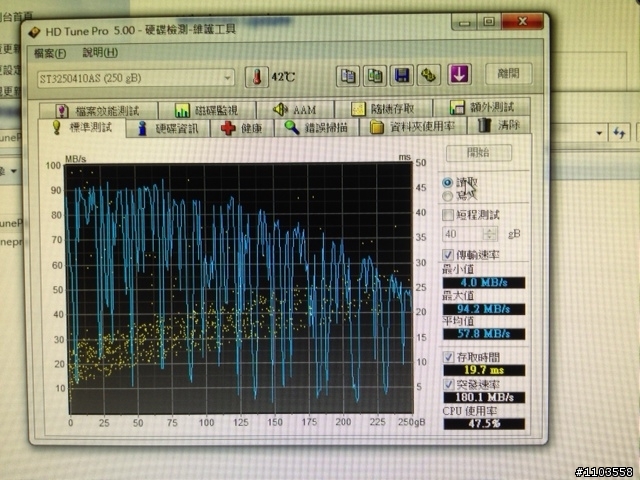Toggle the 突發速率 checkbox
The height and width of the screenshot is (480, 640).
(x=449, y=384)
